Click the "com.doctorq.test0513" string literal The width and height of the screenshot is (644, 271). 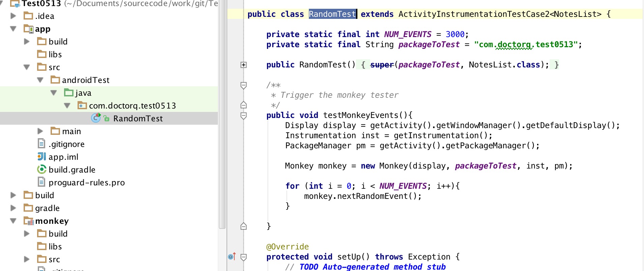coord(526,44)
